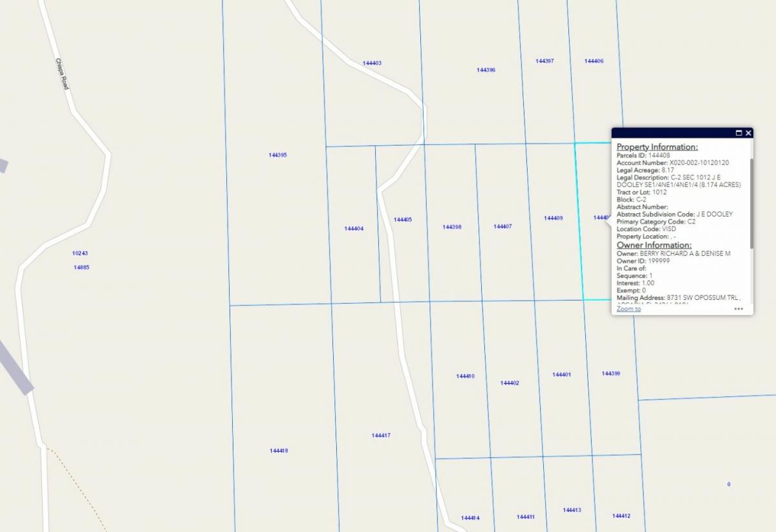
Task: Select parcel 144407
Action: 502,226
